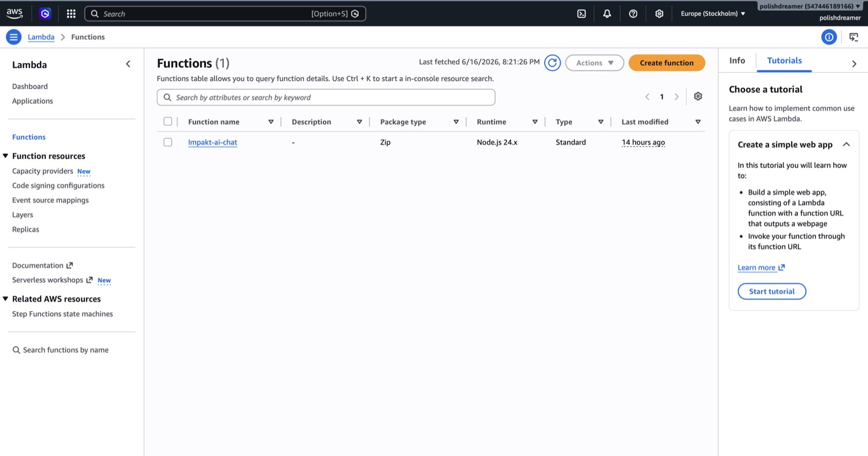Focus the top AWS Search field
868x456 pixels.
click(225, 14)
